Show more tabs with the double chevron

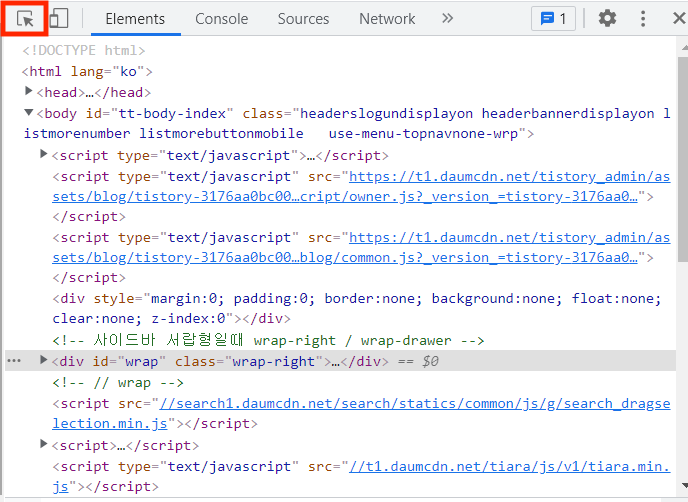click(447, 18)
